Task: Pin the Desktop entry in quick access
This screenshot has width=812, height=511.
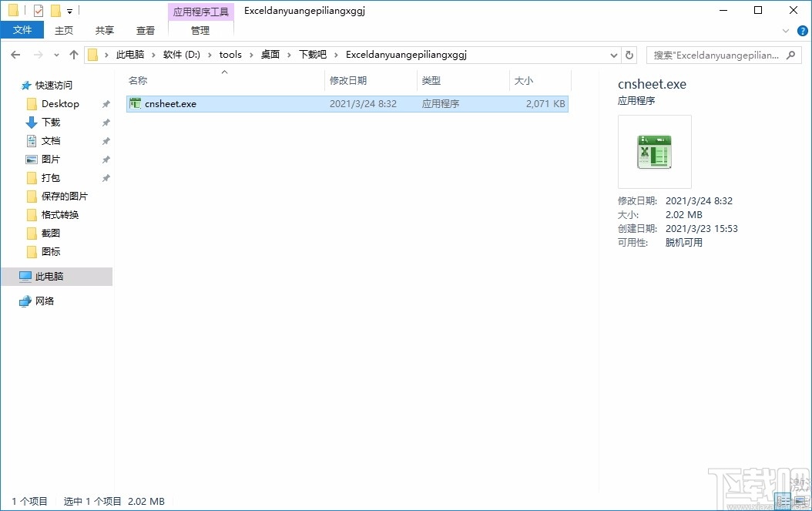Action: tap(106, 103)
